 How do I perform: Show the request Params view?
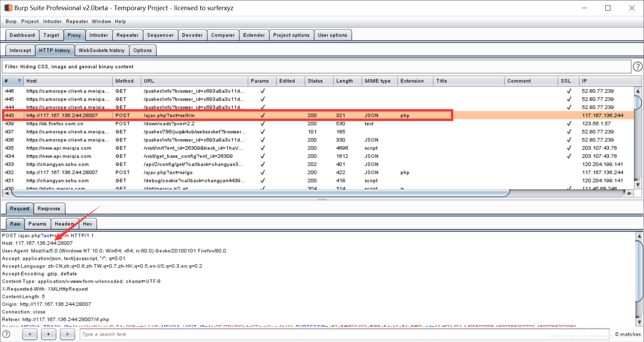coord(37,224)
